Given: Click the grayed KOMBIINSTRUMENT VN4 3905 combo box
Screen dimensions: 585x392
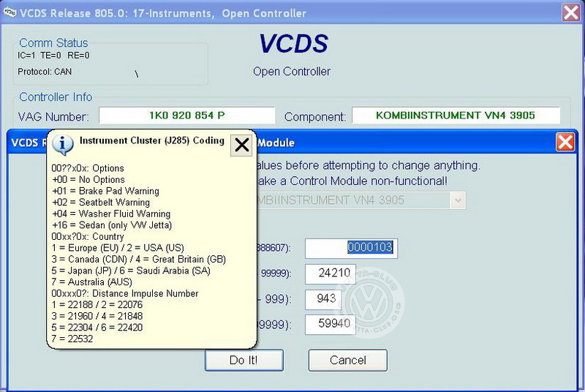Looking at the screenshot, I should tap(360, 200).
